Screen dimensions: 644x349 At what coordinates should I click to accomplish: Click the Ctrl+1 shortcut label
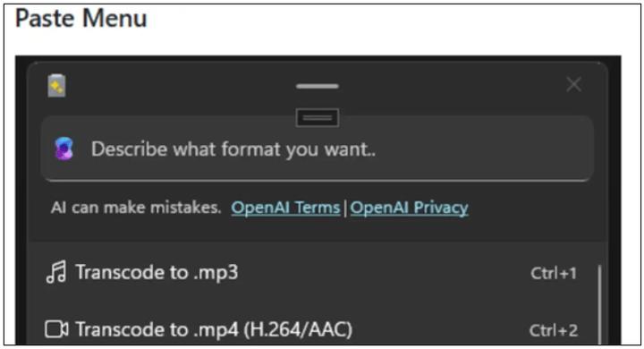[554, 273]
